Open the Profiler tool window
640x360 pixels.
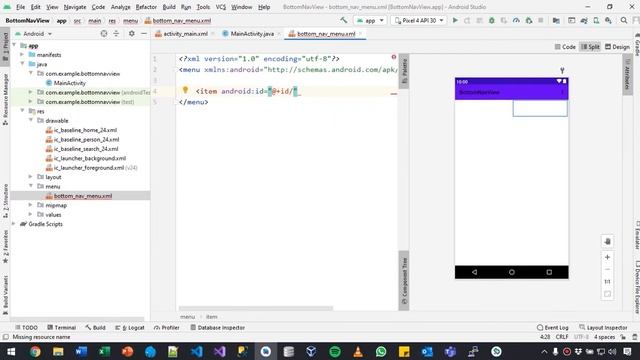tap(167, 327)
